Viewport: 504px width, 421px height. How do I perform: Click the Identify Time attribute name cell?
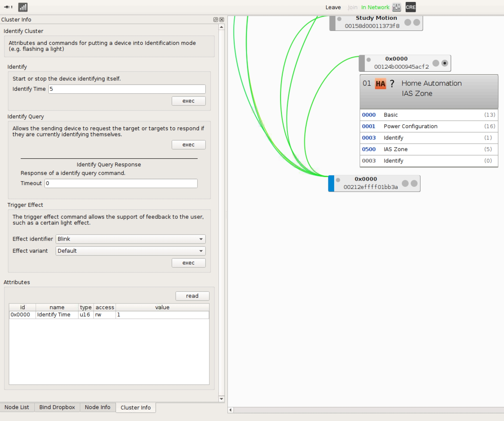click(57, 315)
